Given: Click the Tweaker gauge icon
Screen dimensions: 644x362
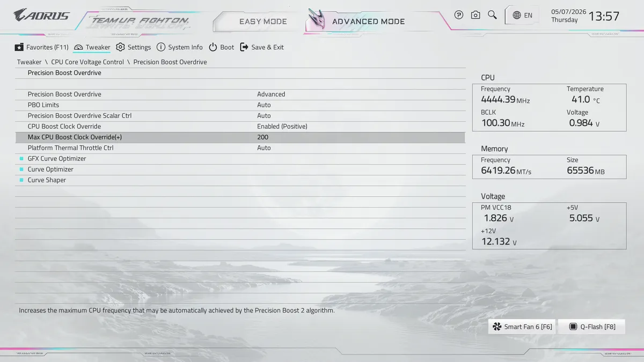Looking at the screenshot, I should tap(78, 47).
